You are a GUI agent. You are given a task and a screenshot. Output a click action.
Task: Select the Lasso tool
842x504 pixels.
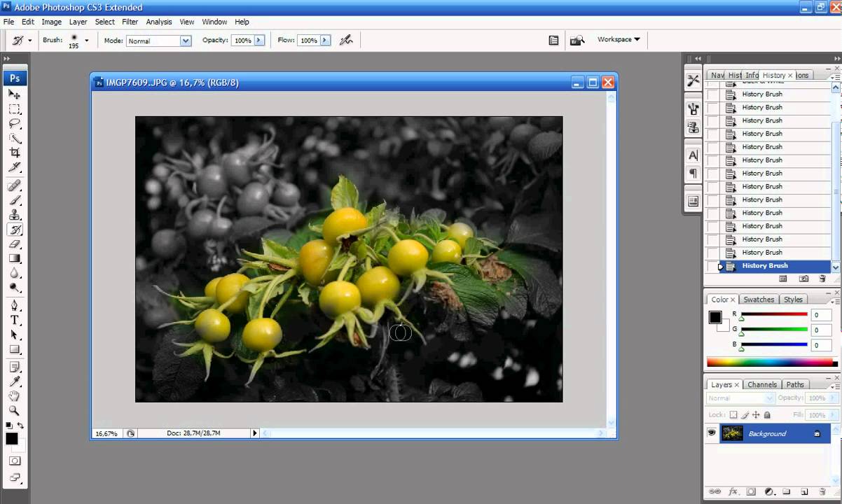(x=14, y=123)
